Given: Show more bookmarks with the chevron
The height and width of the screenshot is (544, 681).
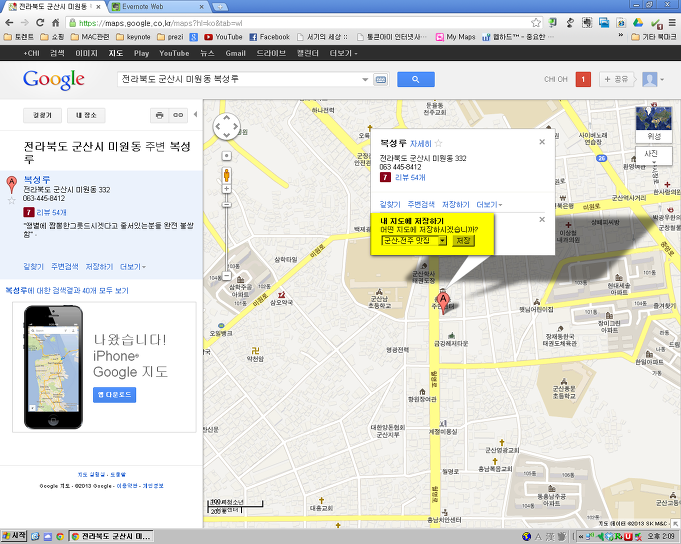Looking at the screenshot, I should pyautogui.click(x=621, y=36).
